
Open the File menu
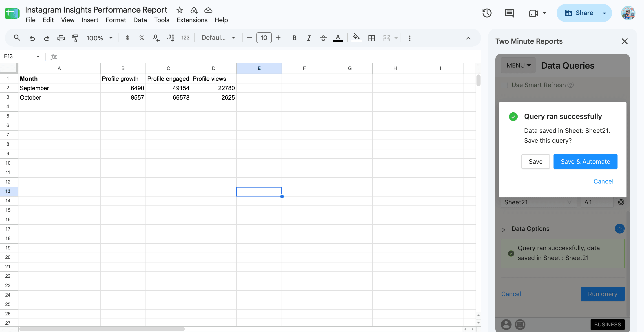[x=31, y=20]
